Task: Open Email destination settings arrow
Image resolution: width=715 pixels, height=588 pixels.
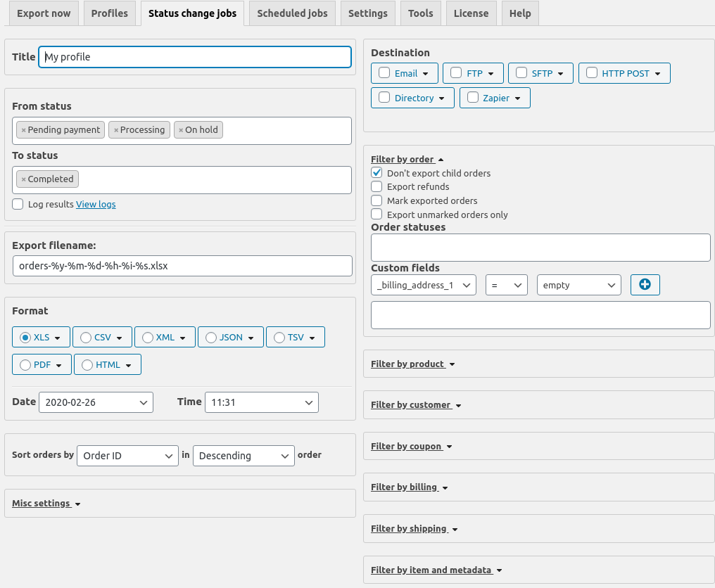Action: point(426,74)
